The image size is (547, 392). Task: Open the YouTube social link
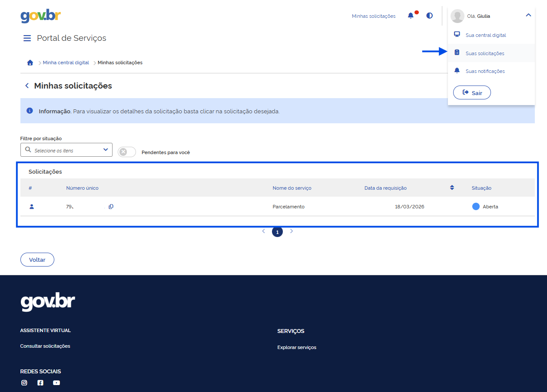(x=56, y=383)
